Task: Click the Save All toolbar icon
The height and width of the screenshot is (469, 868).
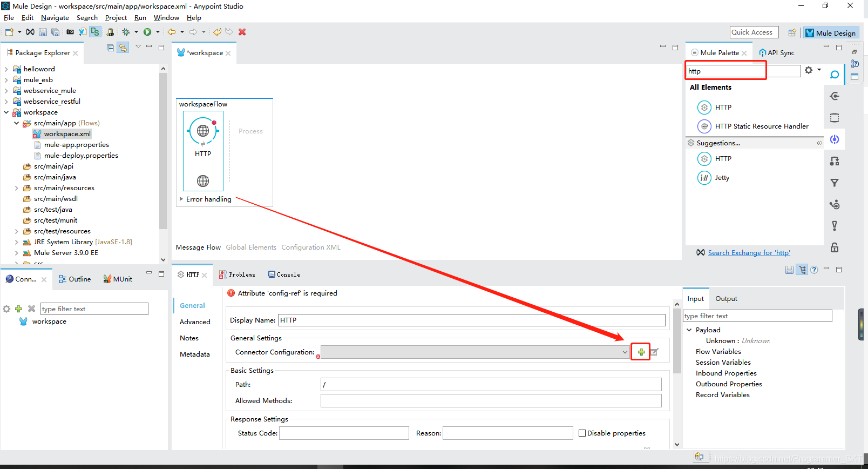Action: coord(55,32)
